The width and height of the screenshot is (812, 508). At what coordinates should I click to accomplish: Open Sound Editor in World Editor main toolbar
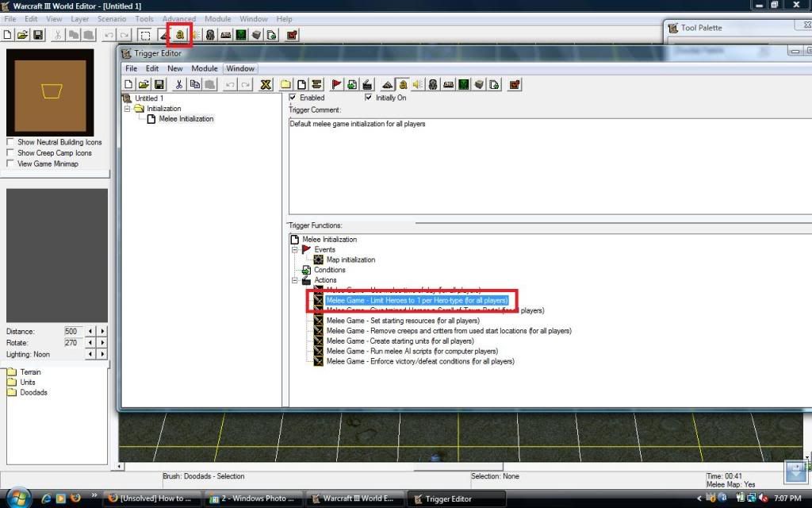coord(196,35)
